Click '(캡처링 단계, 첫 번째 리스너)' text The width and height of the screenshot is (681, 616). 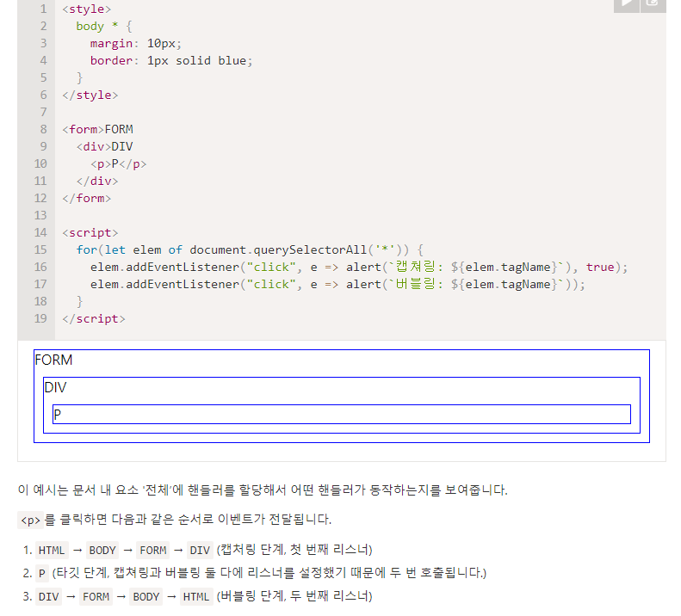point(294,550)
